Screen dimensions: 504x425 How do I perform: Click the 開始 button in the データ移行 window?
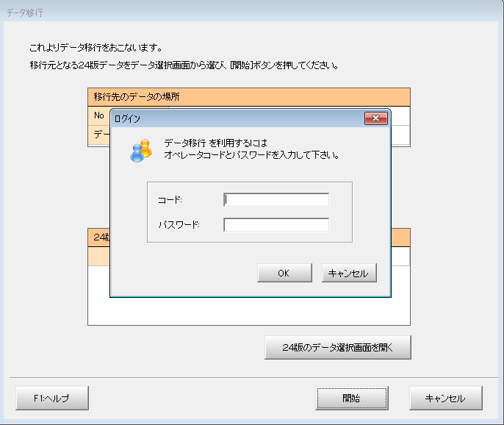(x=352, y=399)
